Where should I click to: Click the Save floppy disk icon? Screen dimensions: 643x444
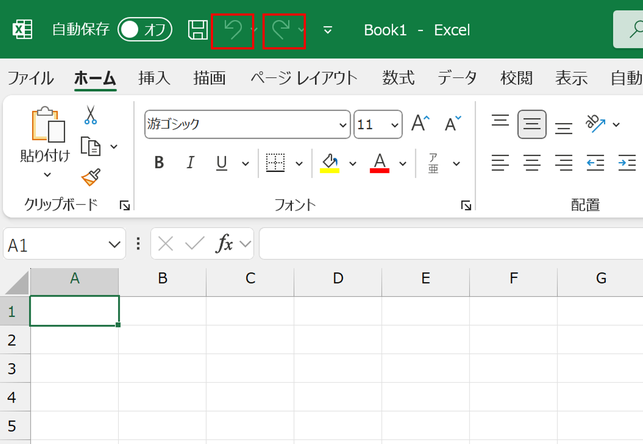click(x=198, y=30)
